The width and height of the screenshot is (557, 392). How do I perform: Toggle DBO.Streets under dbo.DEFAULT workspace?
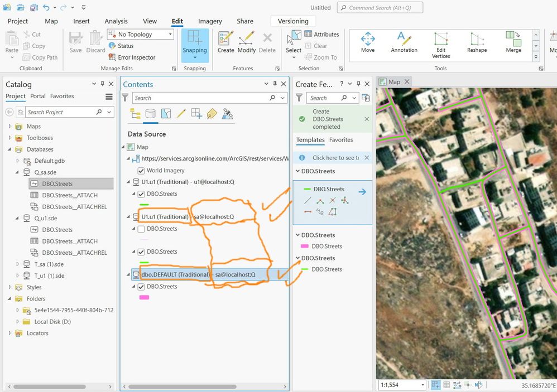pyautogui.click(x=141, y=287)
